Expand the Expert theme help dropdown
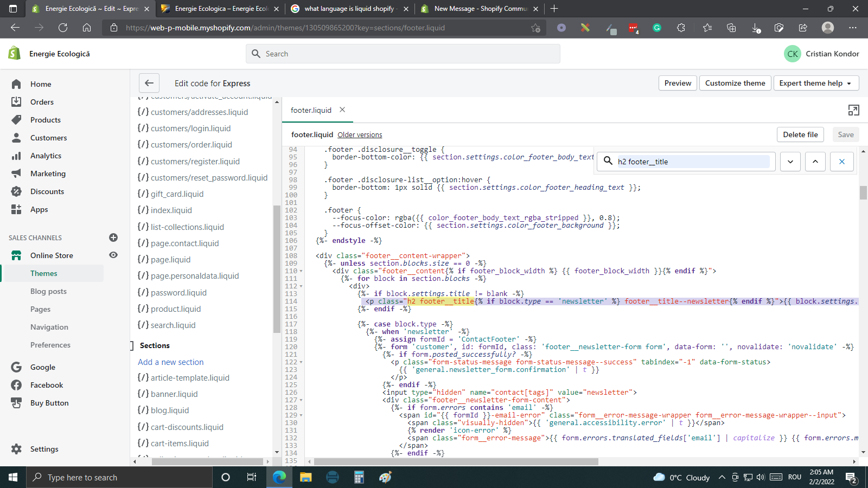The height and width of the screenshot is (488, 868). point(816,83)
